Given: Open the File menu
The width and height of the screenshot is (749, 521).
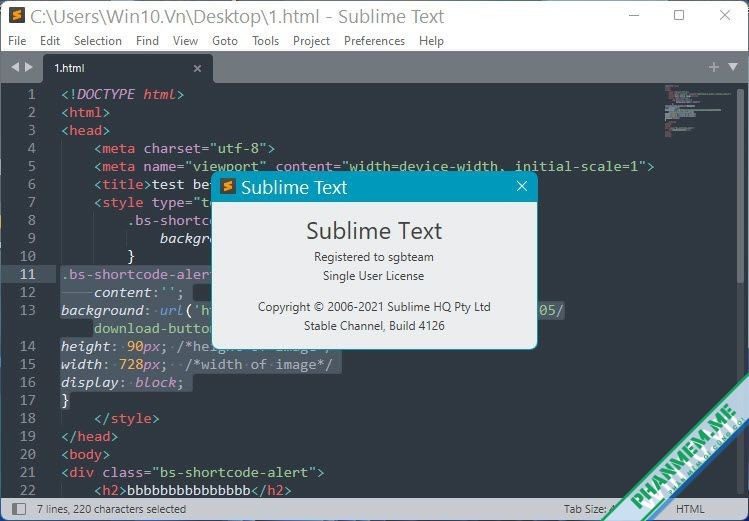Looking at the screenshot, I should point(17,41).
